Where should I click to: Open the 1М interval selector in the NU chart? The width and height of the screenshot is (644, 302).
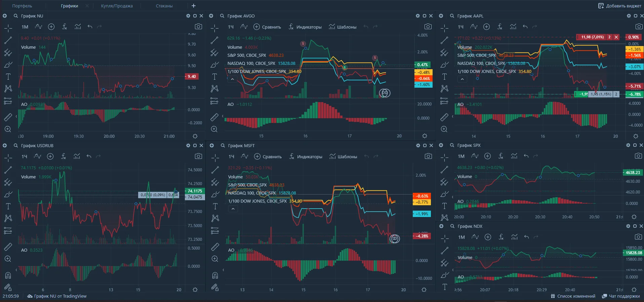point(25,27)
